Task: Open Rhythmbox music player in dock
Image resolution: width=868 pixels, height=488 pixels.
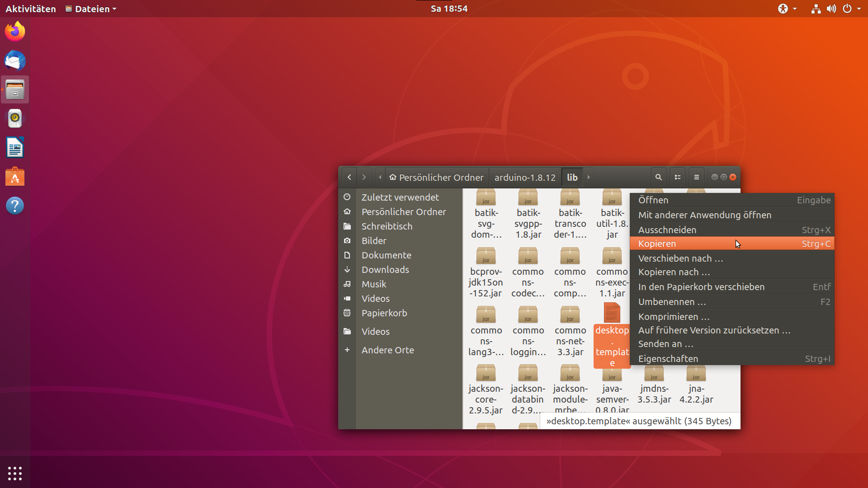Action: coord(15,118)
